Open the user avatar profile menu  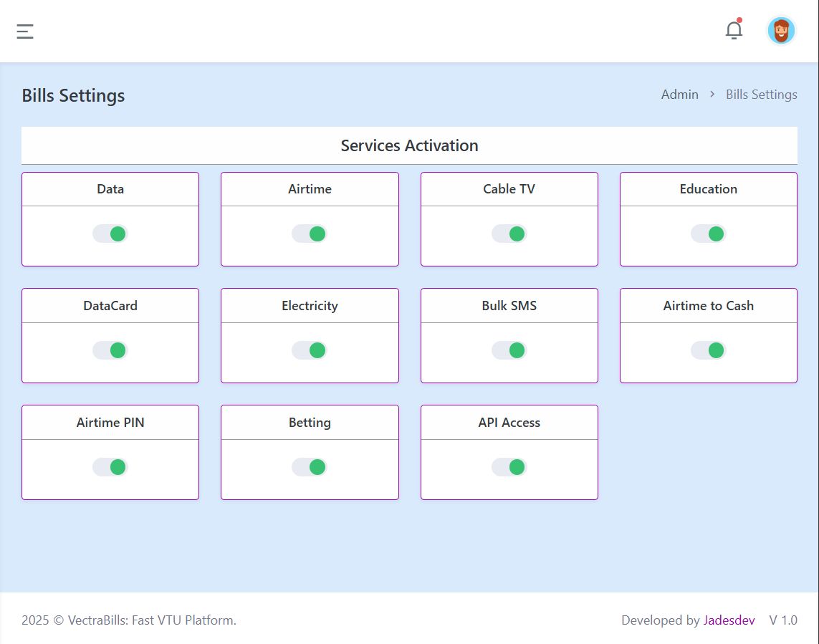click(x=780, y=31)
